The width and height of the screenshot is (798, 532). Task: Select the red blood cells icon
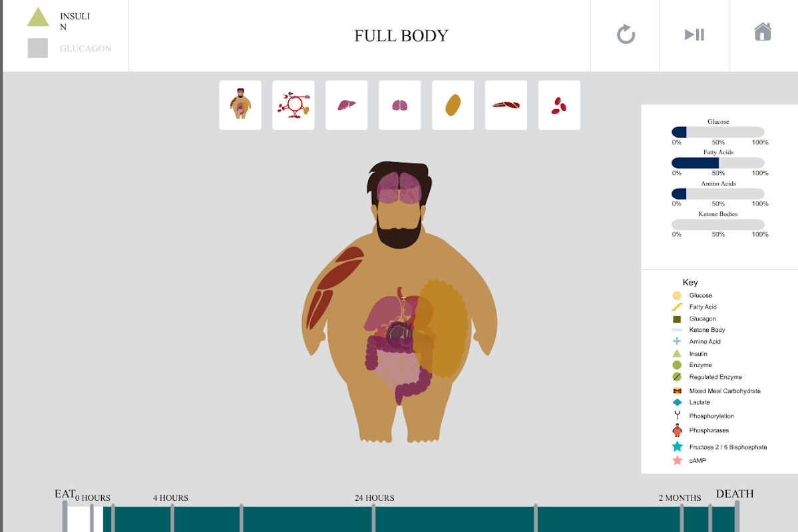tap(559, 105)
